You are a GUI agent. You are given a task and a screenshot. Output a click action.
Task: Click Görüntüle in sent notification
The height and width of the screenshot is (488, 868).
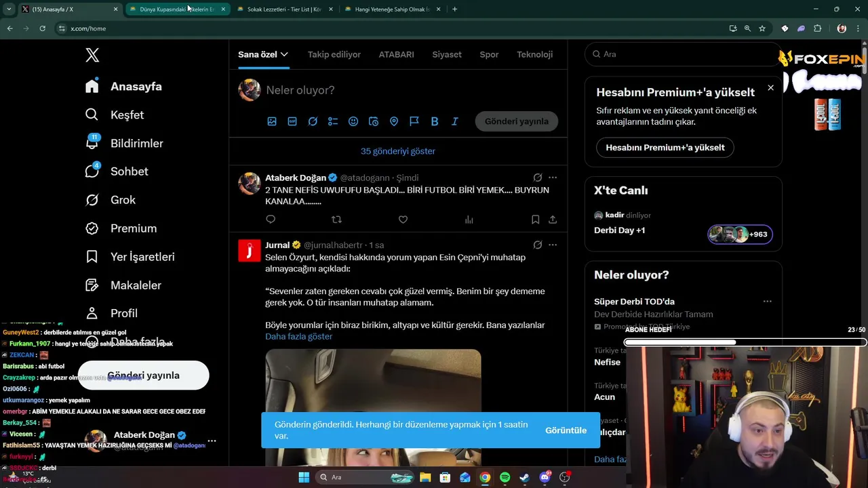click(x=566, y=430)
